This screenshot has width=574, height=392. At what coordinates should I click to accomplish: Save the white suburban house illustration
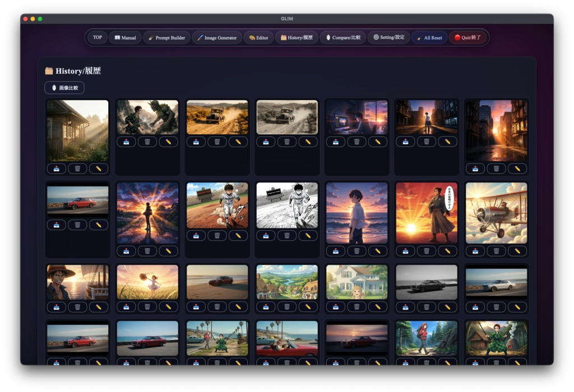pos(335,307)
